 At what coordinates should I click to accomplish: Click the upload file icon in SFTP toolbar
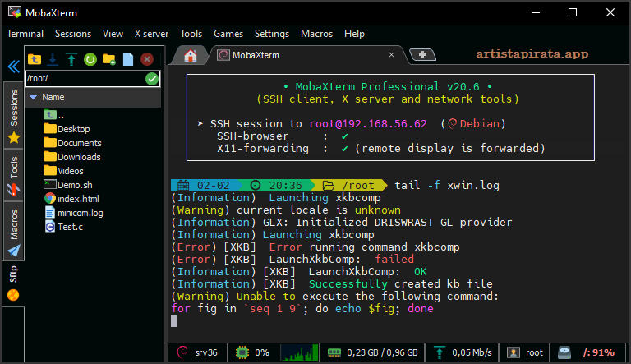pos(71,59)
